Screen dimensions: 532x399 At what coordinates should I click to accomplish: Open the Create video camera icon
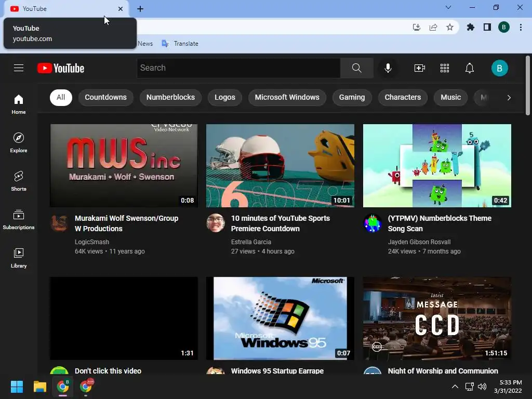(420, 68)
